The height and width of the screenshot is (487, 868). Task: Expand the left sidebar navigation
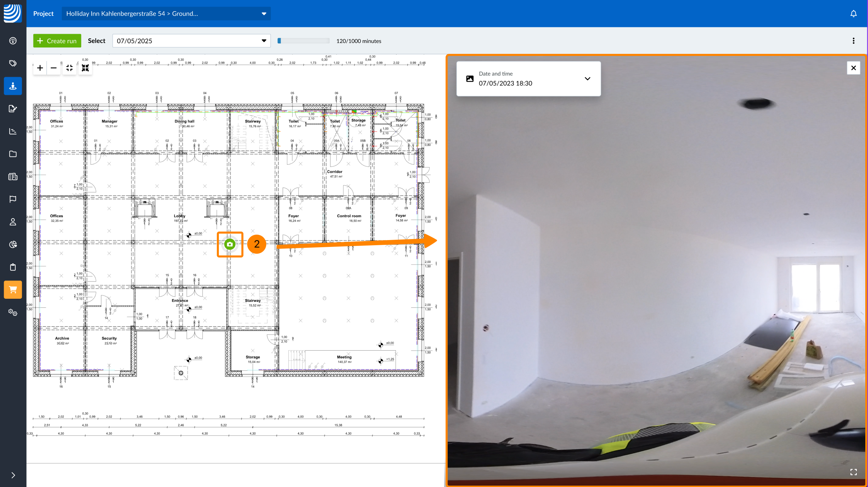pos(13,475)
